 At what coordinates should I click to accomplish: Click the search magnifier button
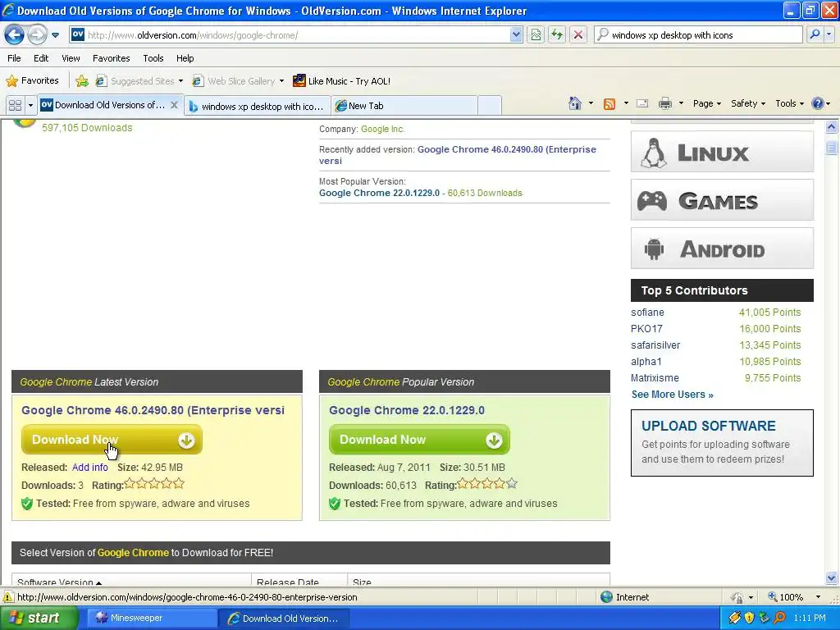coord(815,34)
